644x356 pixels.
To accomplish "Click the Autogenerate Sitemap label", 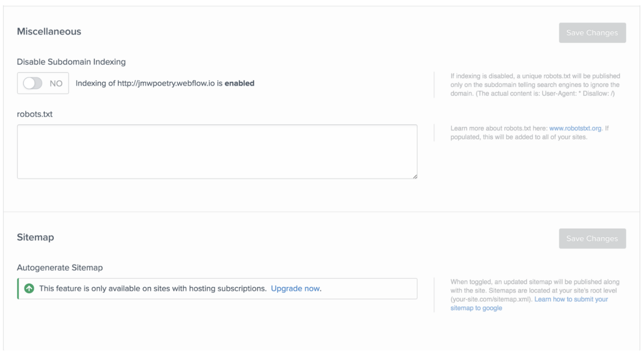I will pos(60,267).
